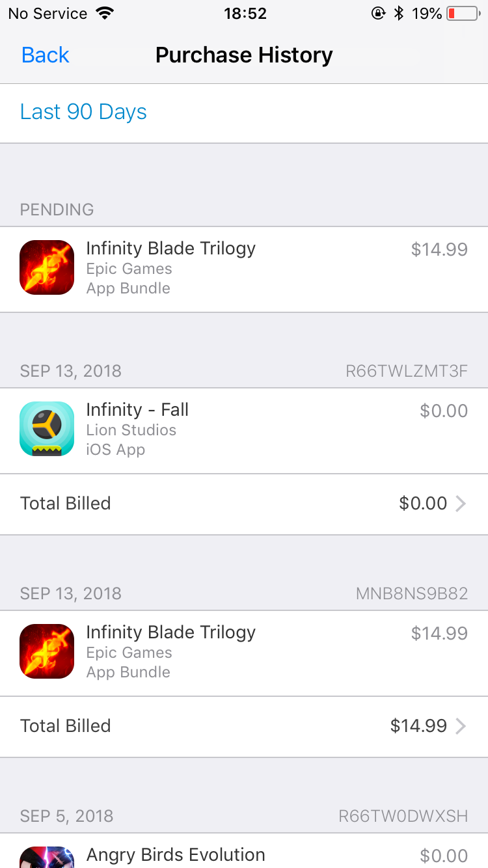This screenshot has height=868, width=488.
Task: Tap the Bluetooth status icon
Action: pos(399,13)
